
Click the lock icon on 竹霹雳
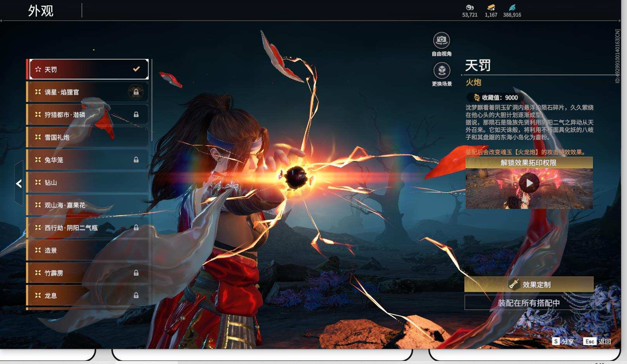pos(136,273)
